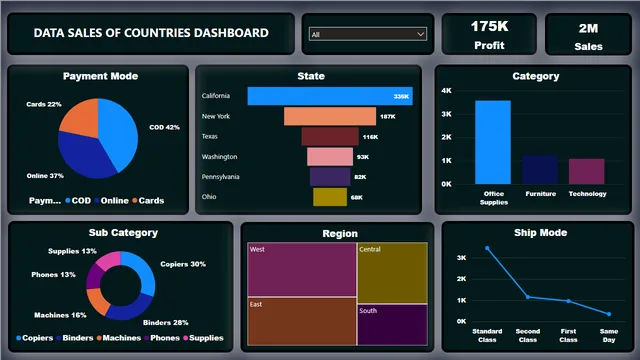Select the 2M Sales card
The image size is (640, 360).
588,35
